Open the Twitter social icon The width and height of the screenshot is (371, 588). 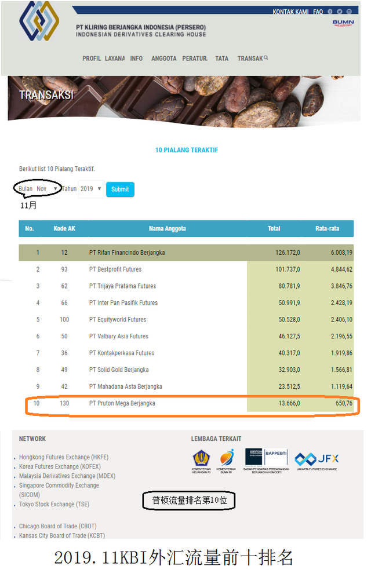(x=340, y=12)
